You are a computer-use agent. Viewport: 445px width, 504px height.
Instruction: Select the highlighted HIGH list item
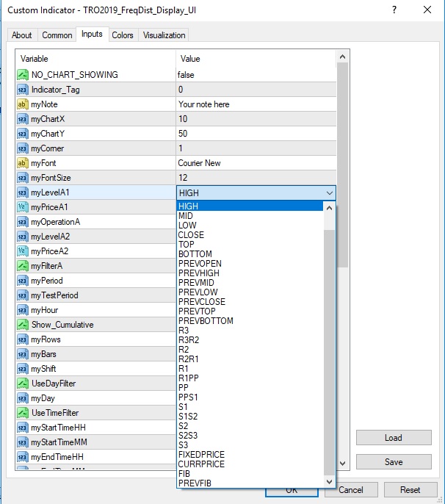tap(250, 206)
